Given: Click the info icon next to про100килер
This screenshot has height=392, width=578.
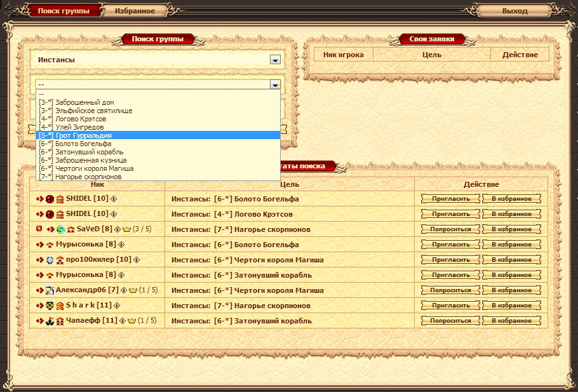Looking at the screenshot, I should click(136, 259).
